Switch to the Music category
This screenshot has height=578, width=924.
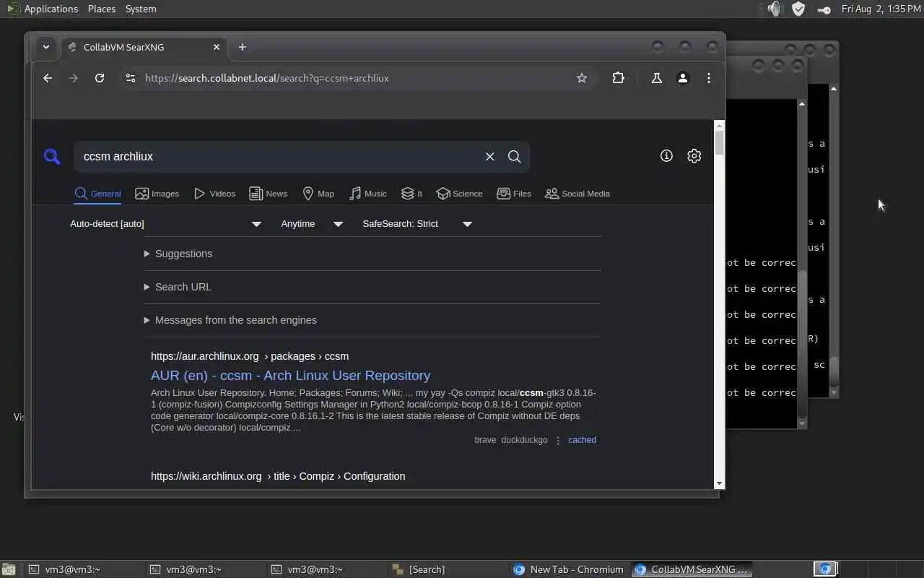[368, 194]
